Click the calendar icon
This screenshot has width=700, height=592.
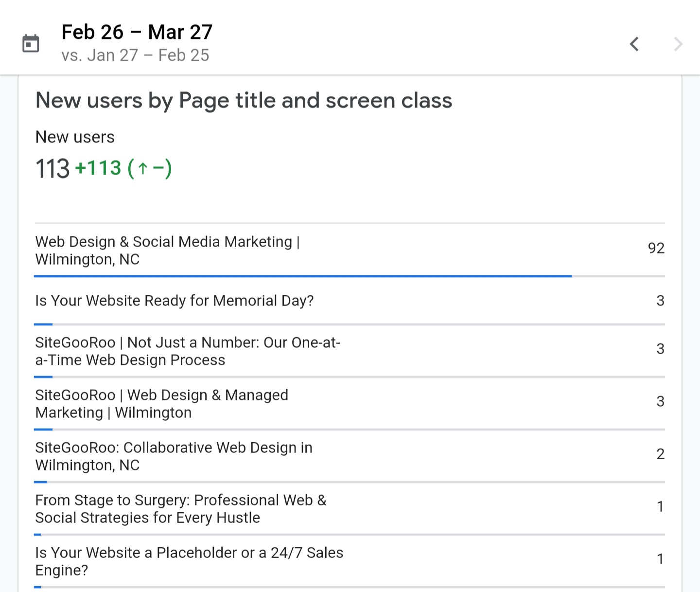coord(31,44)
